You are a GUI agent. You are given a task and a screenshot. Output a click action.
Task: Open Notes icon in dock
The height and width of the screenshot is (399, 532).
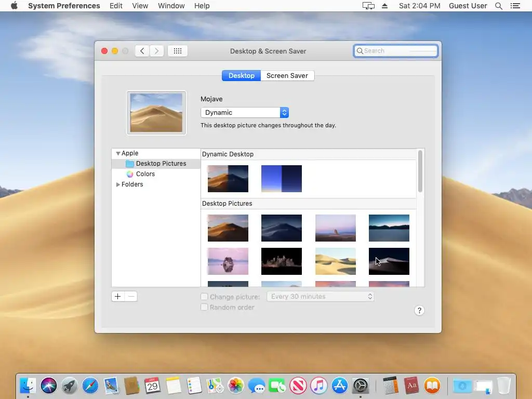coord(174,386)
